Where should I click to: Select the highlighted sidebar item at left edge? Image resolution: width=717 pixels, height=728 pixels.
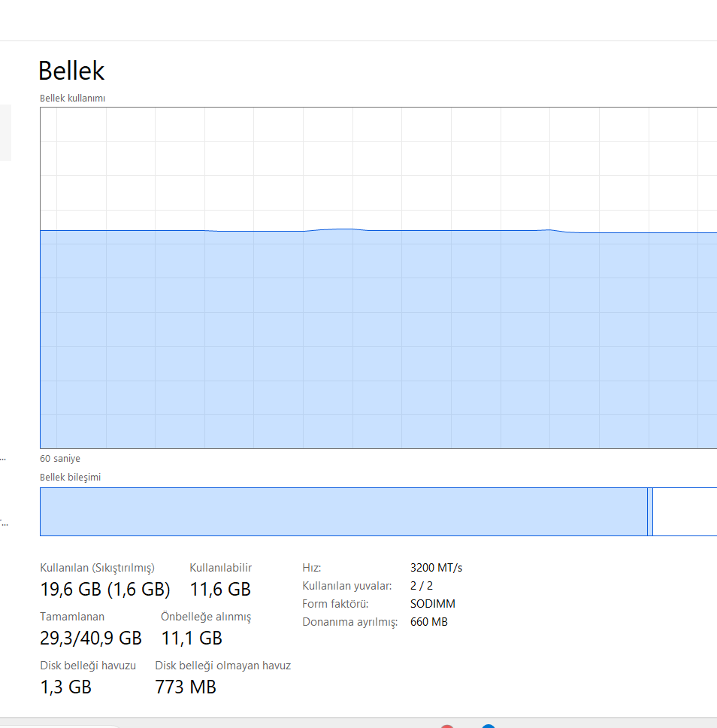point(5,133)
